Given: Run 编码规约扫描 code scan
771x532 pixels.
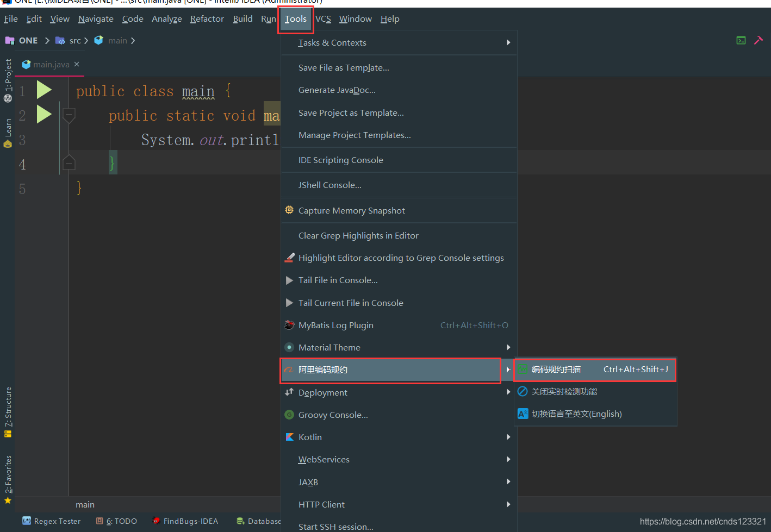Looking at the screenshot, I should 595,370.
